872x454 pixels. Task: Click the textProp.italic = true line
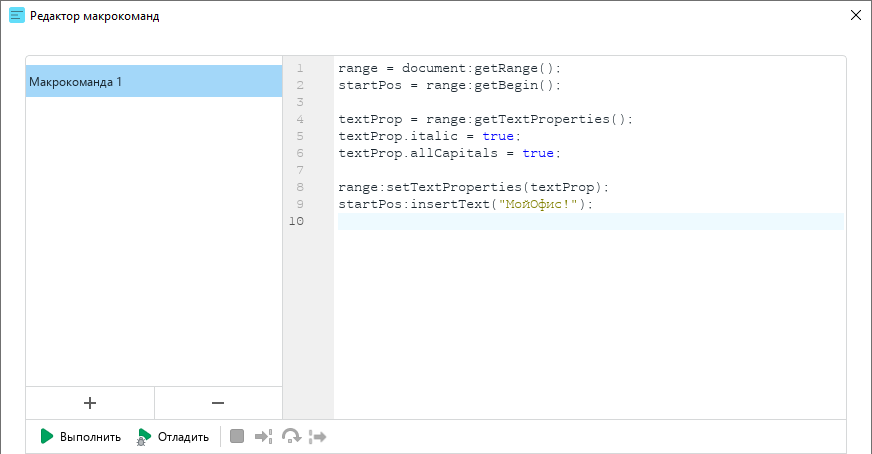pos(429,136)
